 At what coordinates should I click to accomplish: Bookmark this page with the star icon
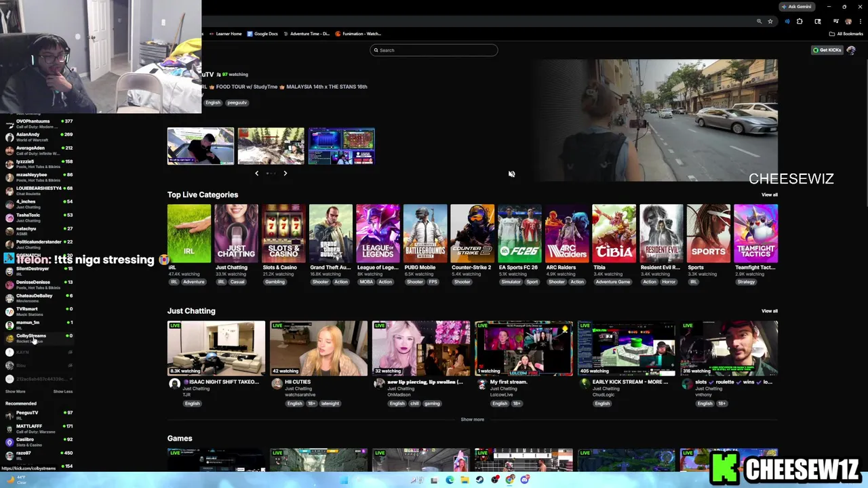770,22
